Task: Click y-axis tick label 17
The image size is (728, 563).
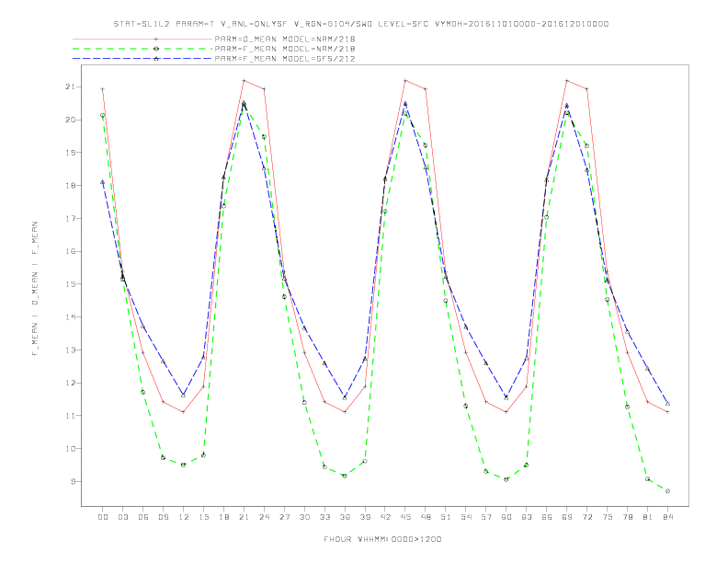Action: [70, 218]
